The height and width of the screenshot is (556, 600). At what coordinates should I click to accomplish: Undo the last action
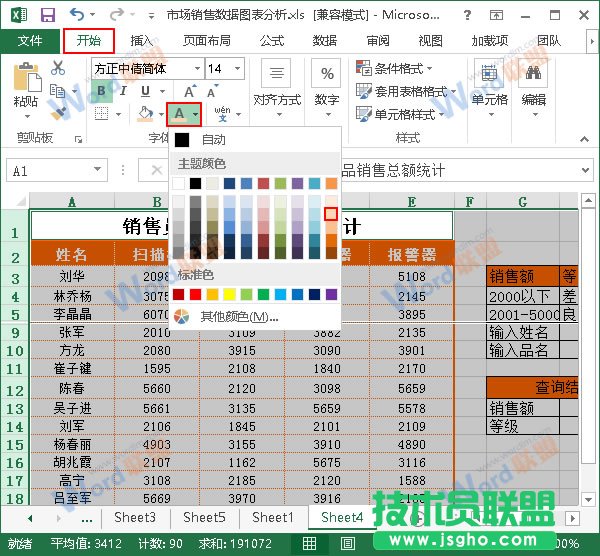77,15
